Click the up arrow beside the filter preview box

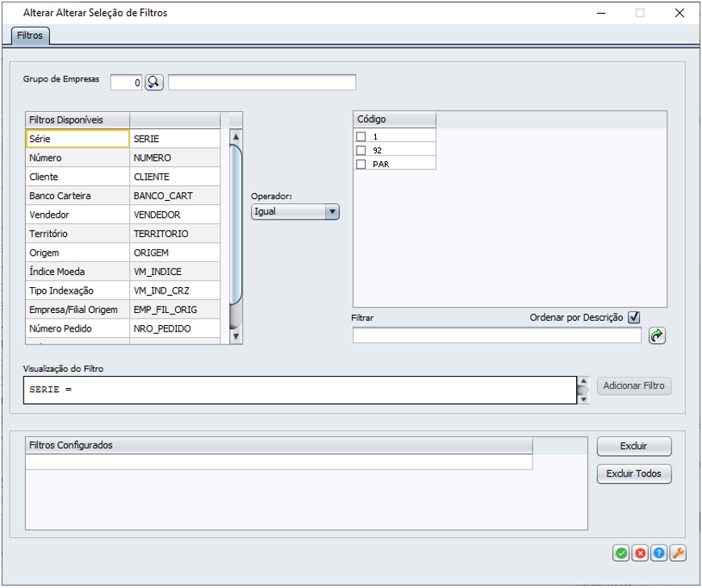583,382
